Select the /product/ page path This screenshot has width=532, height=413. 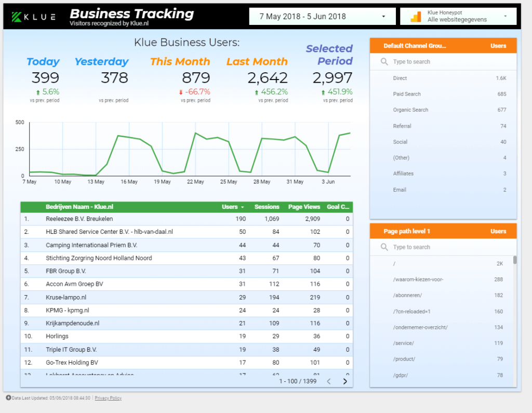[442, 358]
